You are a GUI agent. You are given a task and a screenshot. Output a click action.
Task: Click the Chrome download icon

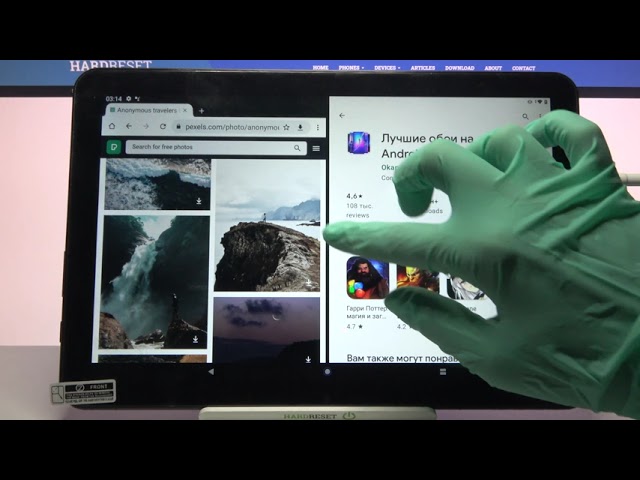click(300, 127)
